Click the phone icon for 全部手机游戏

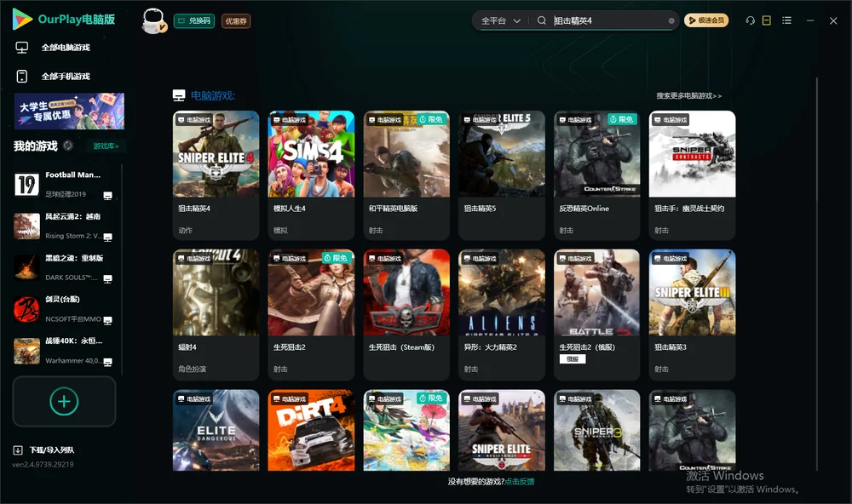point(22,77)
